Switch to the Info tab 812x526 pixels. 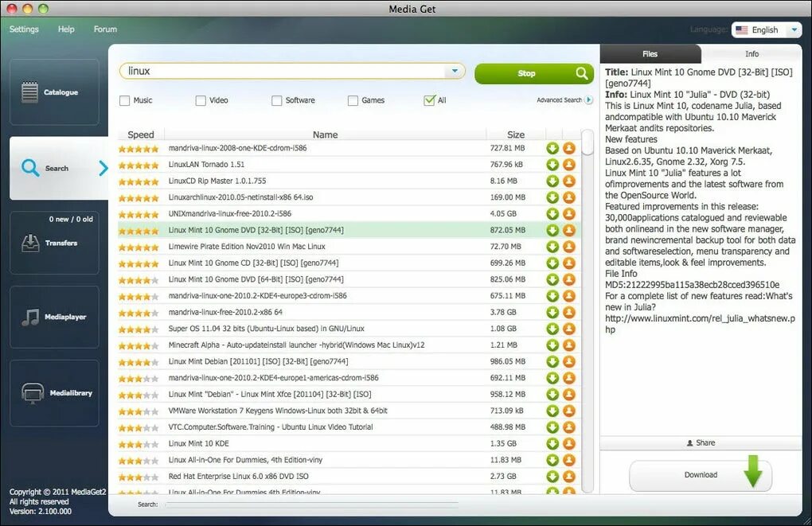click(x=751, y=54)
